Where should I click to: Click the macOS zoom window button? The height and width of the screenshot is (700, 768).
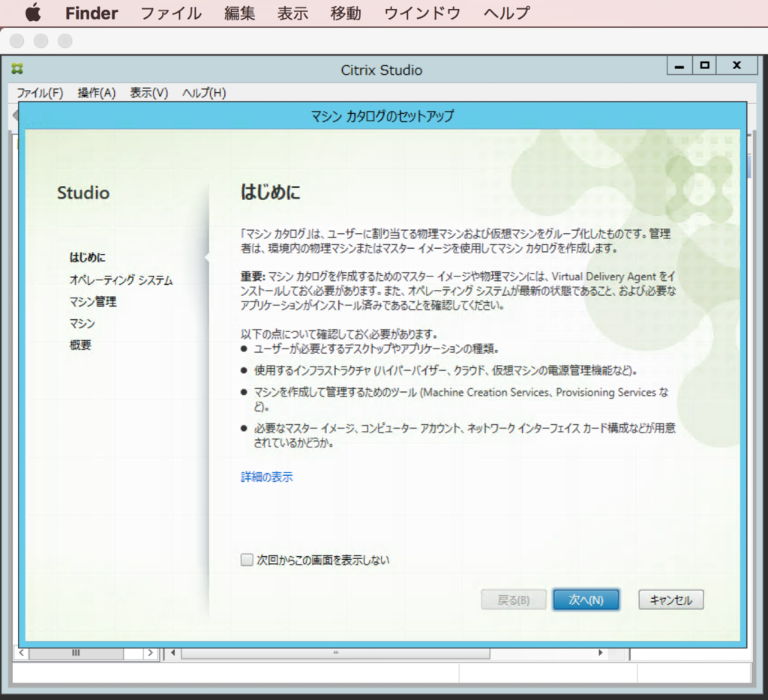click(x=65, y=41)
